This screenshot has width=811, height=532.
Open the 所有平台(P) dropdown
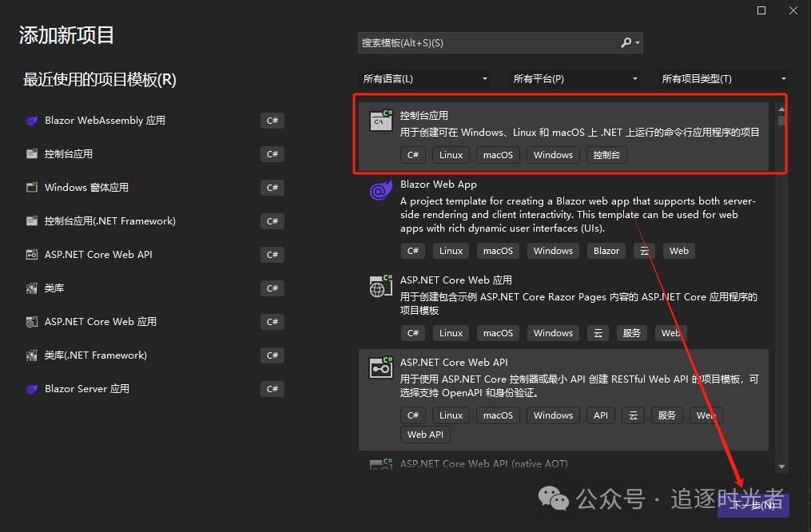pyautogui.click(x=574, y=79)
